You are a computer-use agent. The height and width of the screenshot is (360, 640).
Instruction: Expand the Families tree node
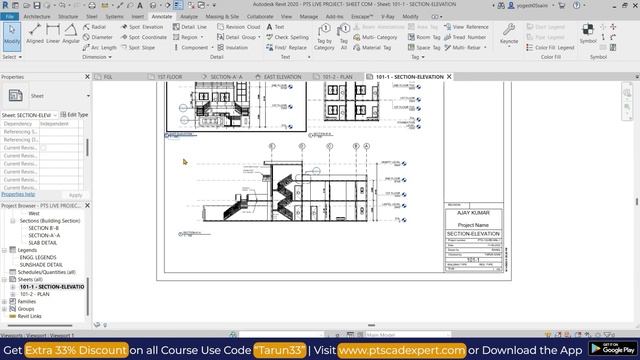click(x=4, y=302)
